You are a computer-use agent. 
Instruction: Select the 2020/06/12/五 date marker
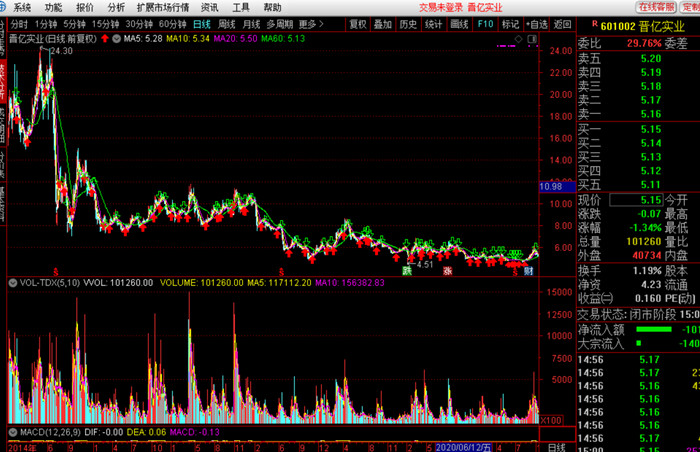(463, 448)
